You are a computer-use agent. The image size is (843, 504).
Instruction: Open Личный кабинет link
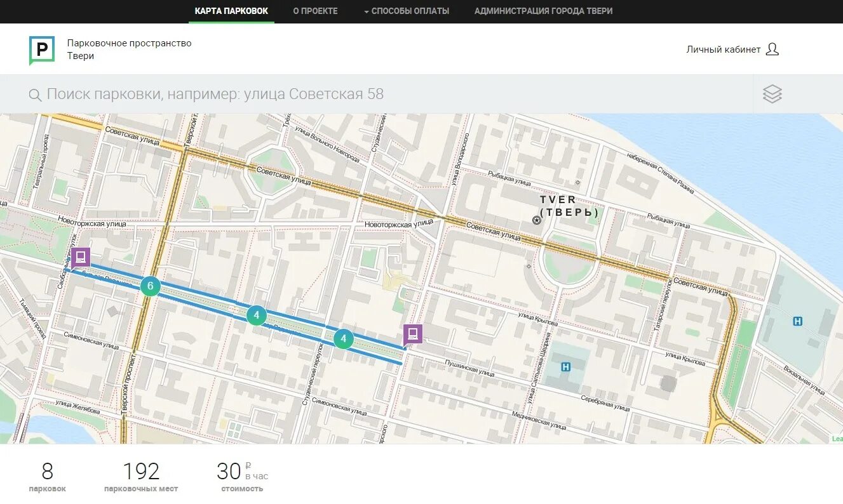[723, 50]
